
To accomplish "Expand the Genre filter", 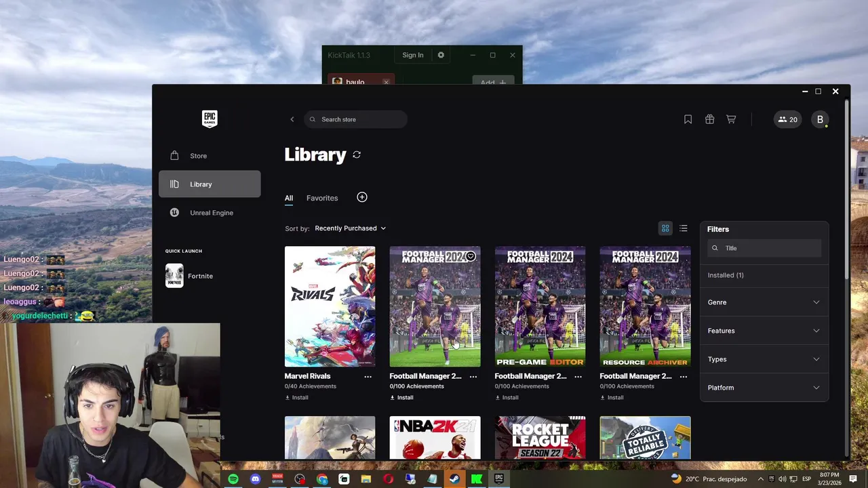I will (x=764, y=302).
